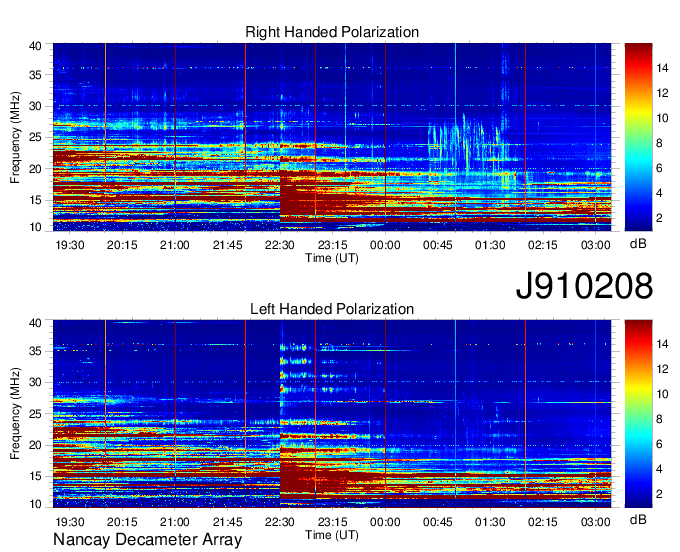Click the dB label beside top color bar
This screenshot has height=552, width=680.
638,244
